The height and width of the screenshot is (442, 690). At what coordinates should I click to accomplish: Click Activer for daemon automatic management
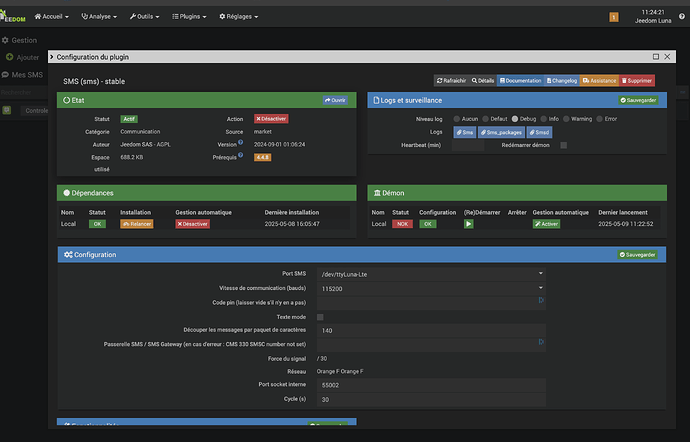click(x=546, y=224)
